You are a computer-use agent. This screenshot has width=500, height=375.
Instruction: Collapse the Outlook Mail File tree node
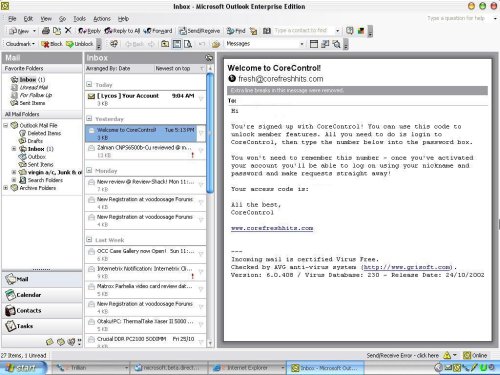coord(6,125)
